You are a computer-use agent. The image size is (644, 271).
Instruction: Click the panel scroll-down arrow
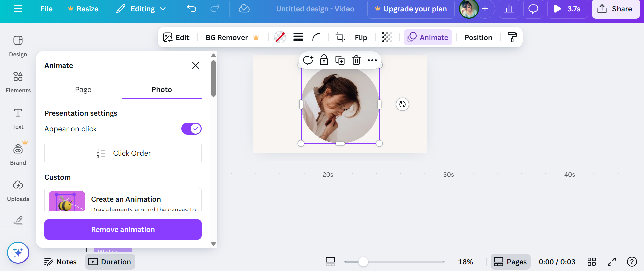click(x=213, y=244)
